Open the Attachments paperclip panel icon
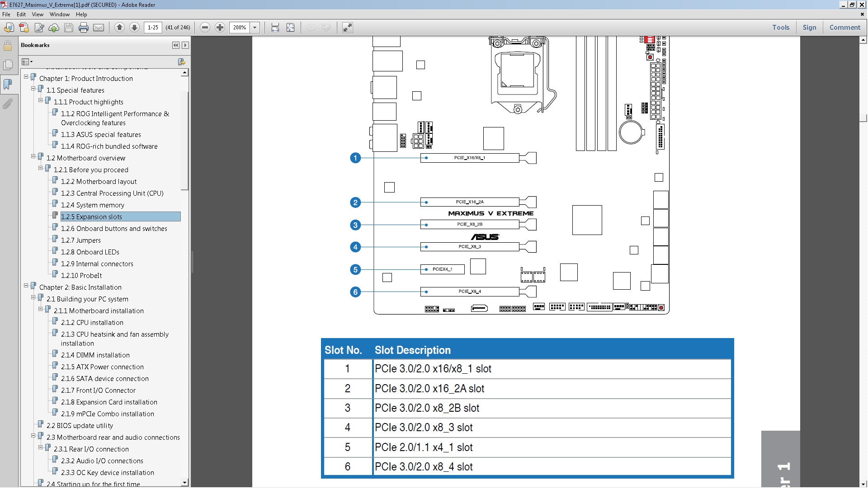868x489 pixels. (8, 104)
